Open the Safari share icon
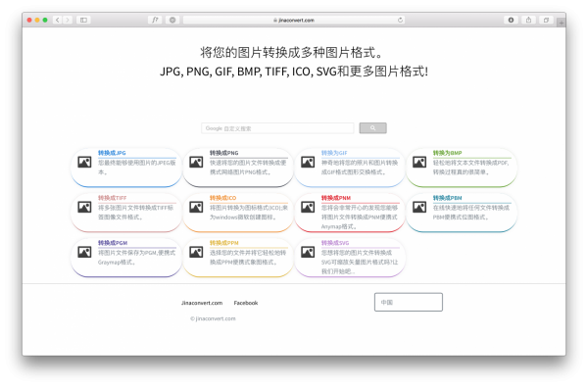Viewport: 588px width, 387px height. click(x=528, y=20)
